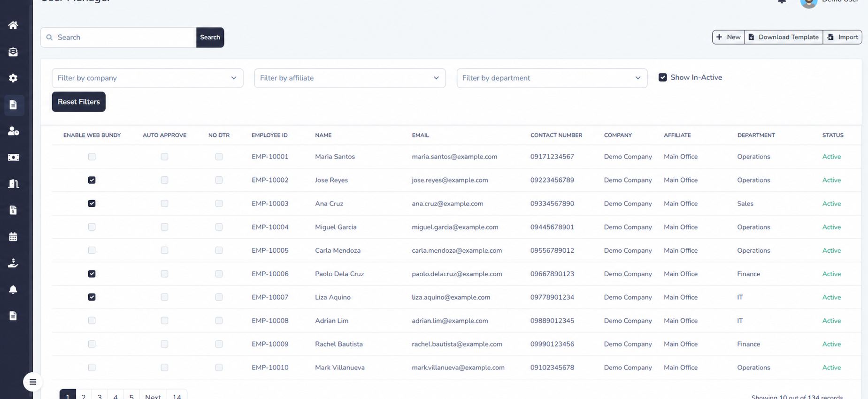Open the bell icon in the sidebar
Screen dimensions: 868x399
pos(13,290)
